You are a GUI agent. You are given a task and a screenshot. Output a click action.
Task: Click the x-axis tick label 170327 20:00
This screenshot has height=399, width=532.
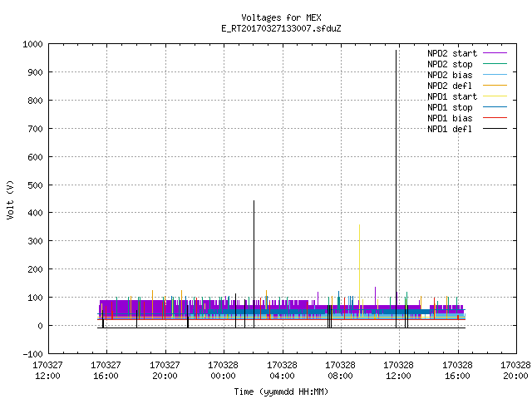165,371
